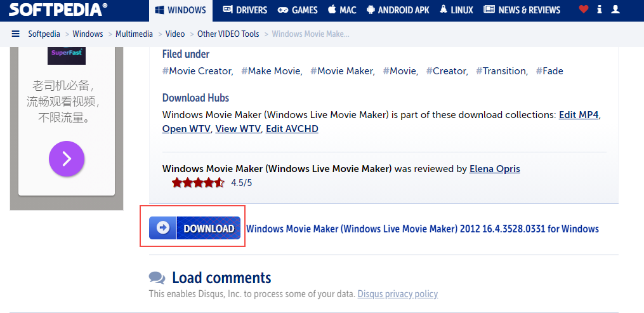Open the Edit MP4 collection
Image resolution: width=644 pixels, height=313 pixels.
tap(578, 115)
